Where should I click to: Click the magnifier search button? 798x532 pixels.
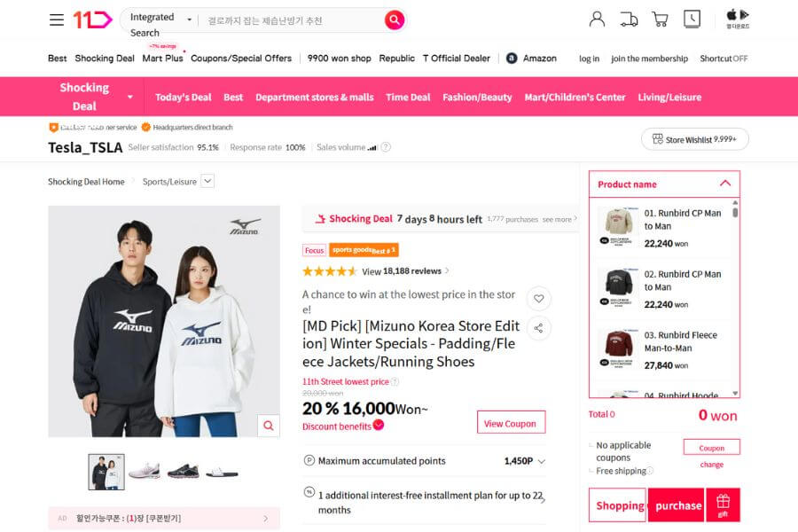[x=395, y=20]
